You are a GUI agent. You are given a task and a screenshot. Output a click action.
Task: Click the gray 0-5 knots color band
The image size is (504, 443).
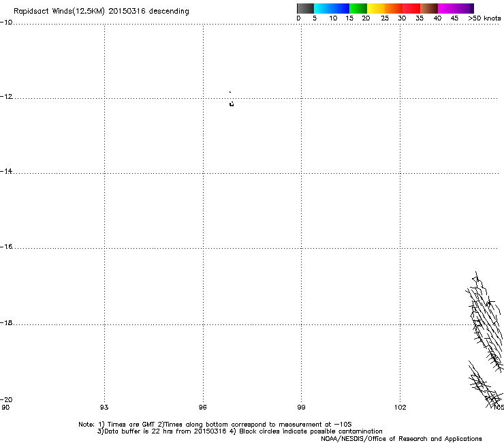pos(305,8)
